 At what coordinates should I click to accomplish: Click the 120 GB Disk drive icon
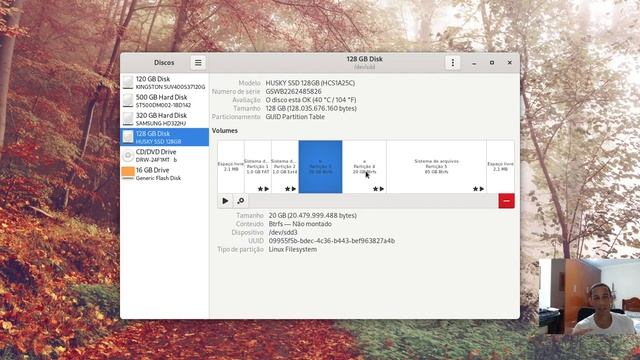click(x=128, y=82)
